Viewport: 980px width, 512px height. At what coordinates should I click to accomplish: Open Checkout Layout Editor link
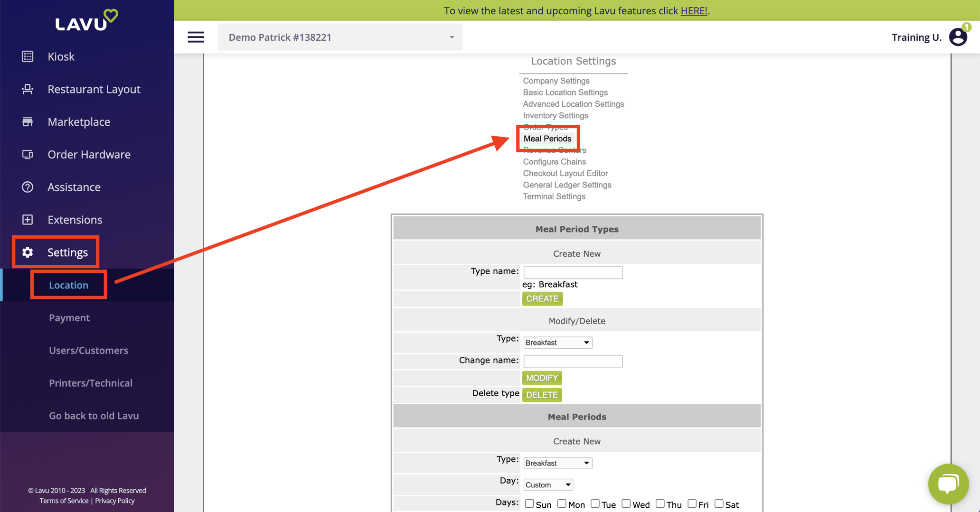[565, 174]
